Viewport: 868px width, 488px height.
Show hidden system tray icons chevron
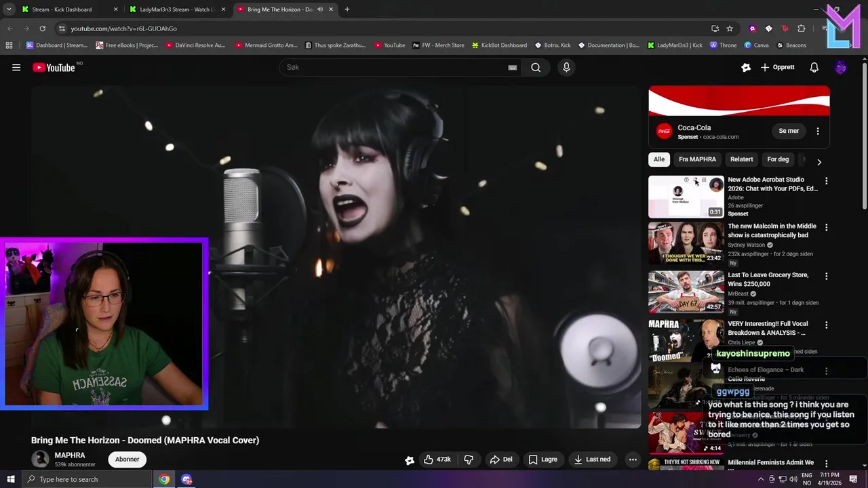(761, 479)
